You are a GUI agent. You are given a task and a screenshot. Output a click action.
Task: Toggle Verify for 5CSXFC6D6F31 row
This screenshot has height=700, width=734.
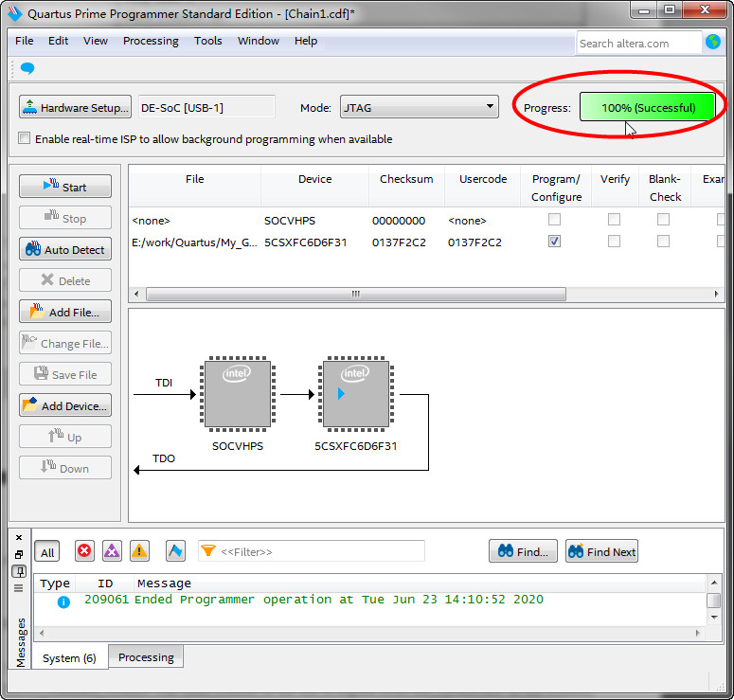click(614, 242)
